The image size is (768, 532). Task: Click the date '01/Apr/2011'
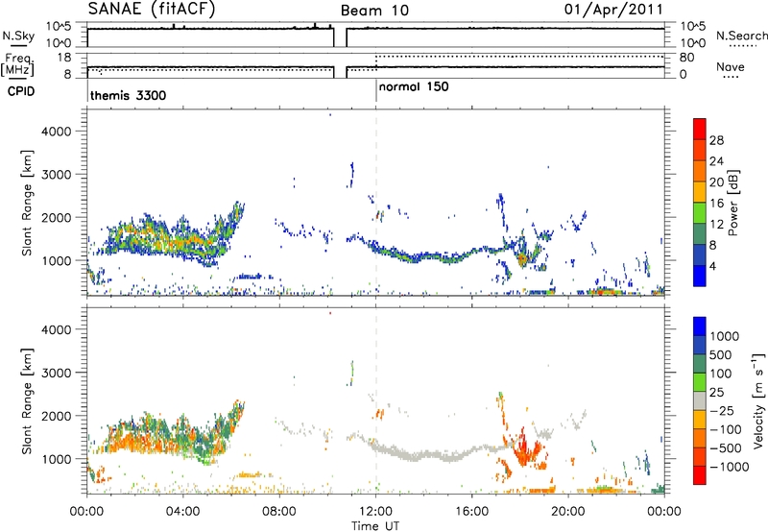pyautogui.click(x=613, y=10)
